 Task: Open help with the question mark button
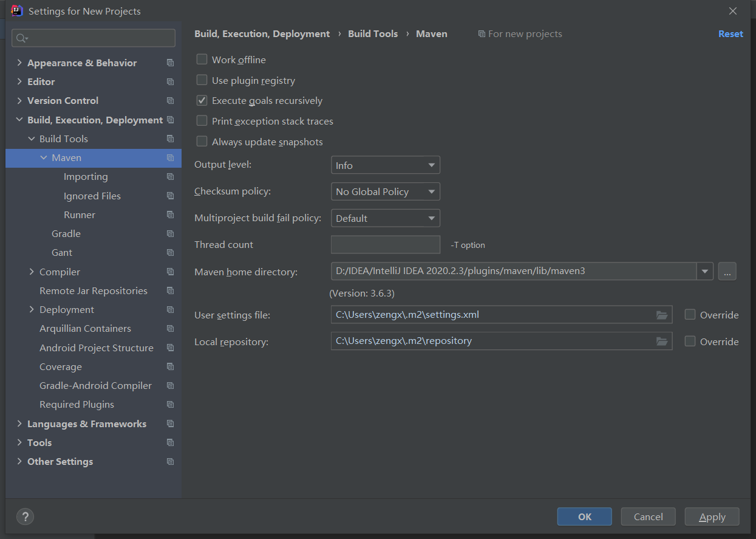25,517
